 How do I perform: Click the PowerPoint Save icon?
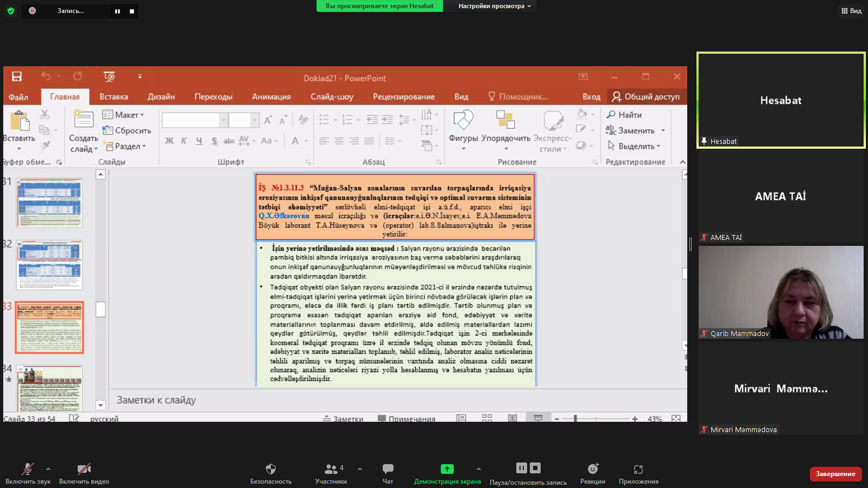(x=17, y=77)
